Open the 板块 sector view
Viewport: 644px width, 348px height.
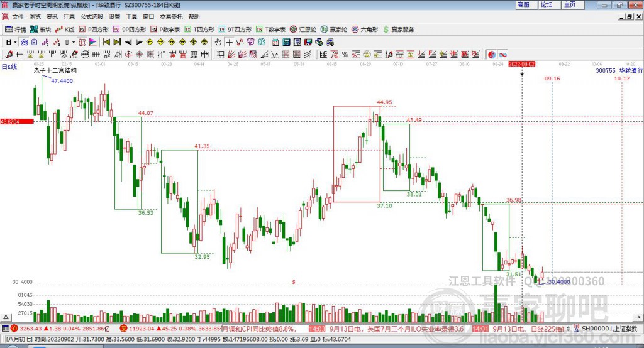click(x=41, y=30)
